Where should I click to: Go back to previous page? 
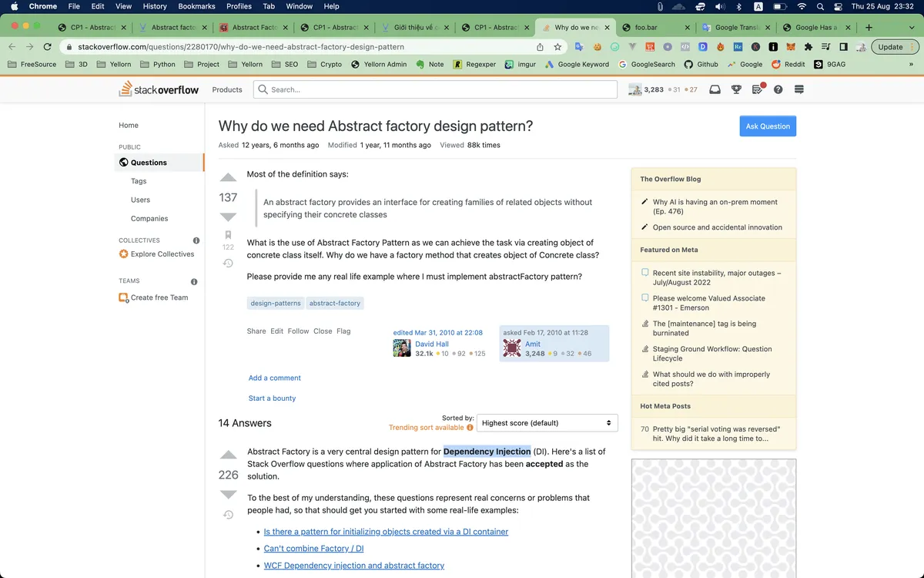[x=12, y=47]
